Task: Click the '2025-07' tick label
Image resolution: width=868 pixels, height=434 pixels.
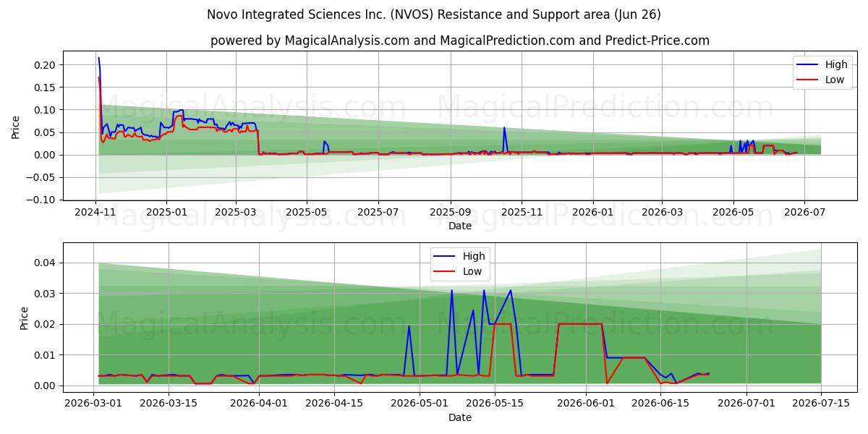Action: pyautogui.click(x=378, y=212)
